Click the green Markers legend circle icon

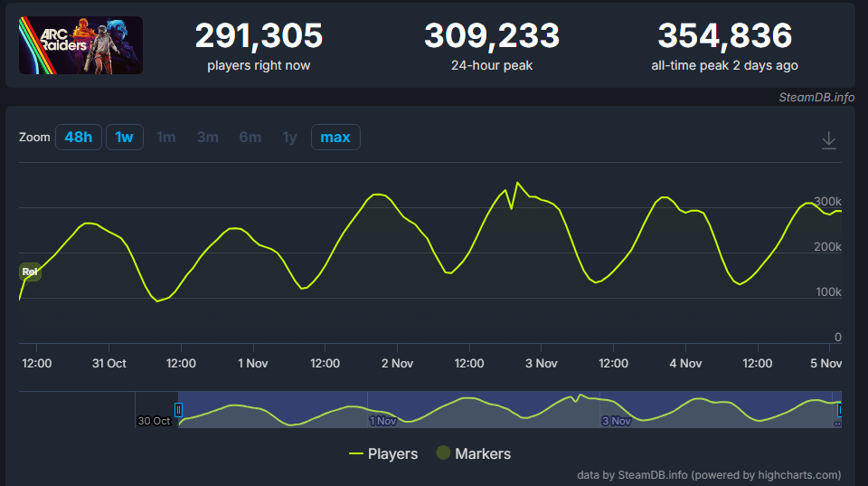pos(443,453)
